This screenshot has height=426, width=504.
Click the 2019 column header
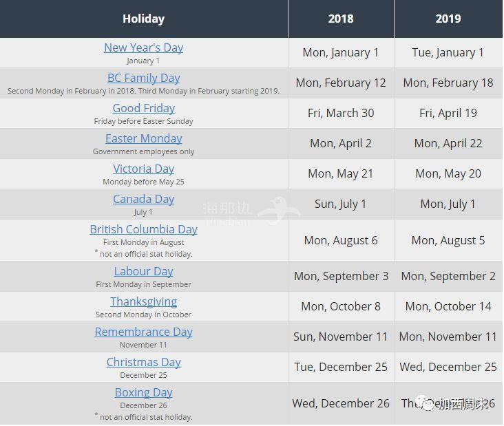click(x=448, y=19)
